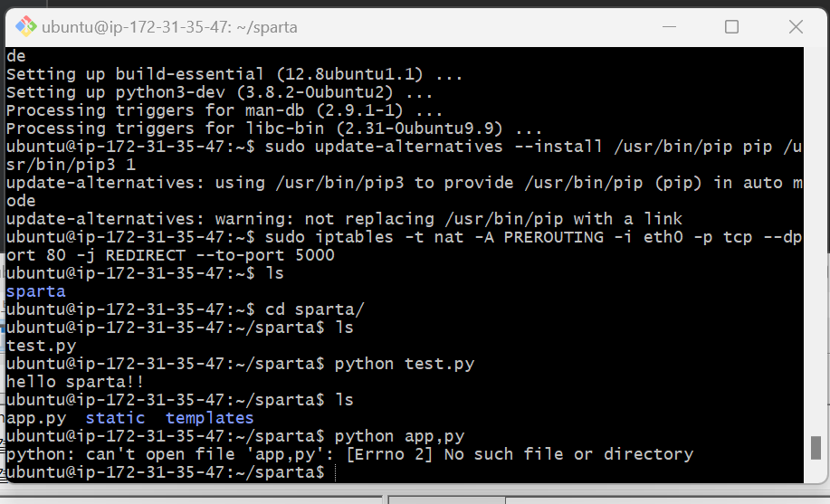Click the window title ubuntu@ip-172-31-35-47 text
Viewport: 830px width, 504px height.
click(x=169, y=27)
